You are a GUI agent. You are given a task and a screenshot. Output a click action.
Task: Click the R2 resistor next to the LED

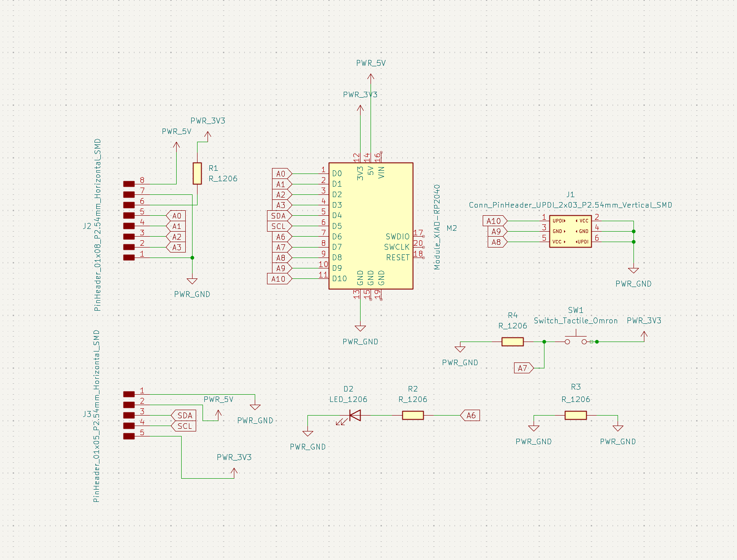pyautogui.click(x=413, y=415)
